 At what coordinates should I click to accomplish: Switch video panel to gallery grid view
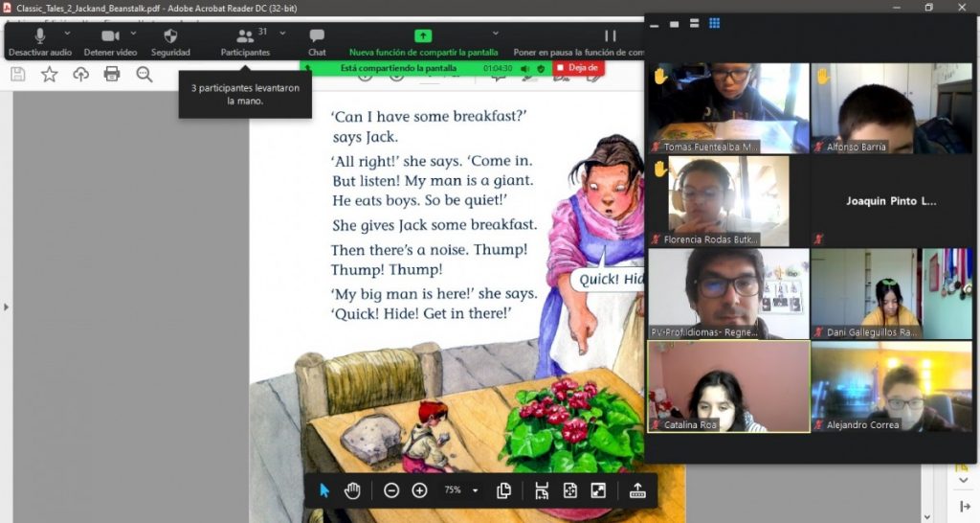click(x=714, y=24)
